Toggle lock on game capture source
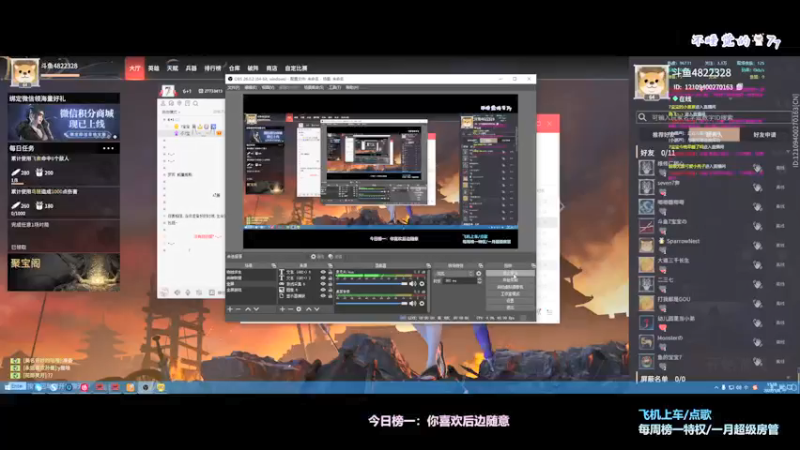The width and height of the screenshot is (800, 450). tap(330, 284)
